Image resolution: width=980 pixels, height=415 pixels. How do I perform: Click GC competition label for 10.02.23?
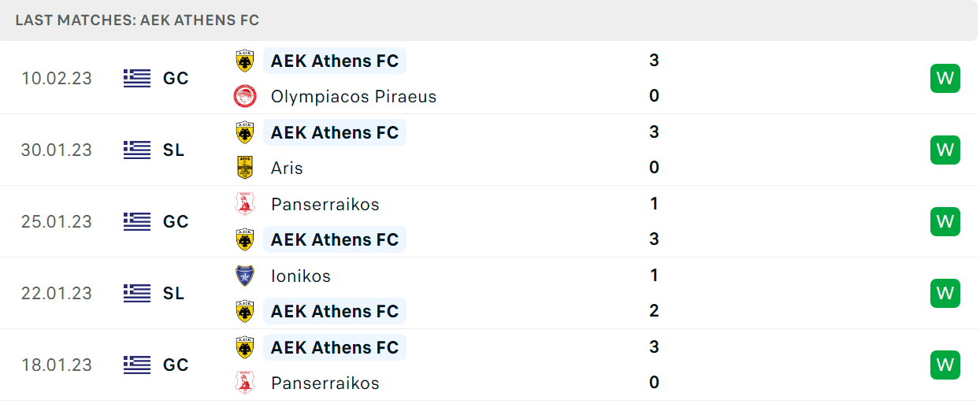click(176, 78)
